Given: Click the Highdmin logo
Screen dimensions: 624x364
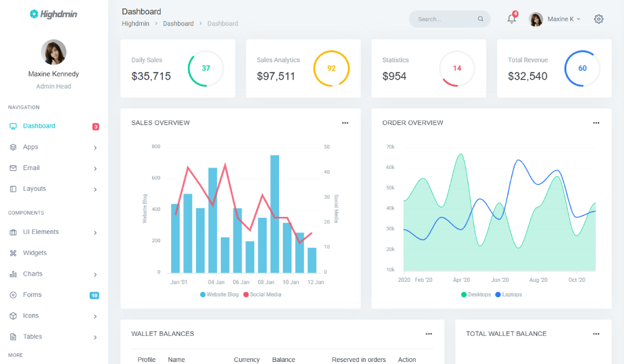Looking at the screenshot, I should pos(54,15).
